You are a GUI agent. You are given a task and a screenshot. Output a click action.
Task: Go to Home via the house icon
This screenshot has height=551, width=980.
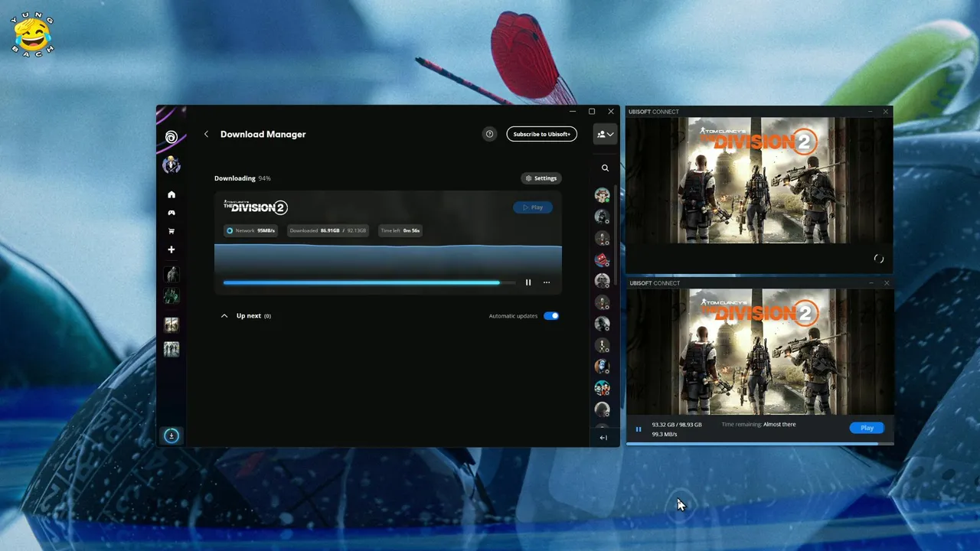pyautogui.click(x=171, y=194)
